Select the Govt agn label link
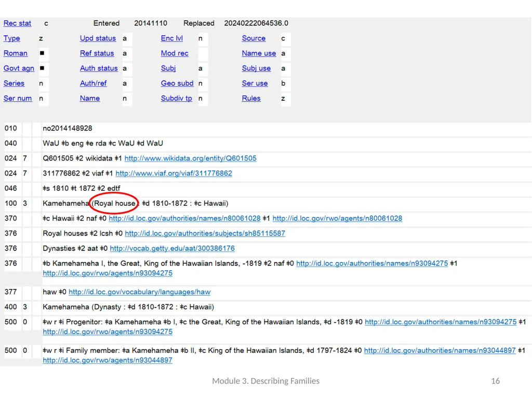532x399 pixels. 19,68
